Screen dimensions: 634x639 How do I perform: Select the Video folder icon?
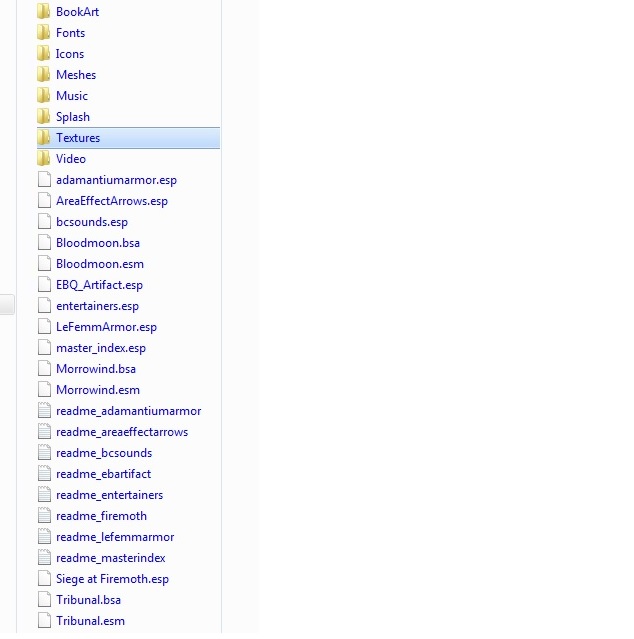[x=44, y=159]
